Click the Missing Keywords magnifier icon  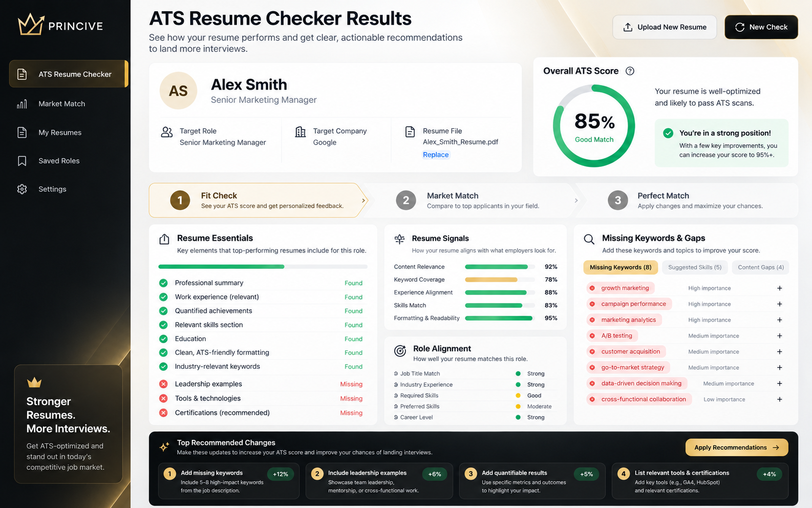click(x=589, y=239)
